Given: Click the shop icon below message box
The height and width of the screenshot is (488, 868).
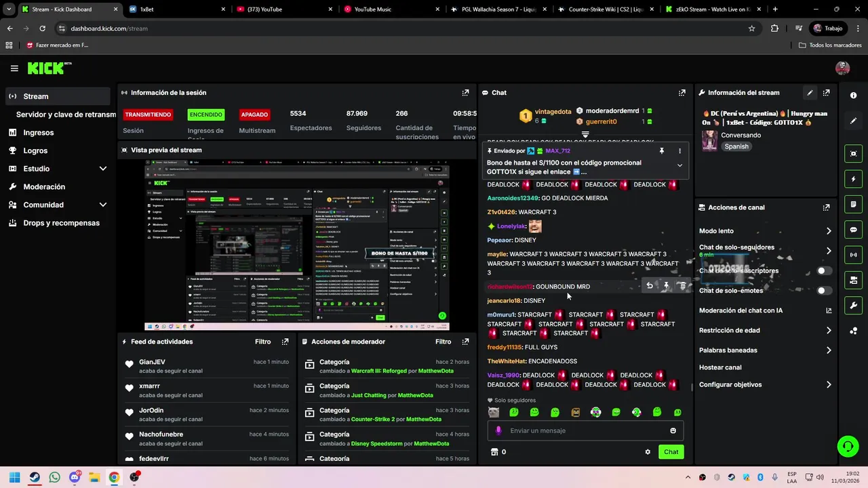Looking at the screenshot, I should tap(494, 452).
